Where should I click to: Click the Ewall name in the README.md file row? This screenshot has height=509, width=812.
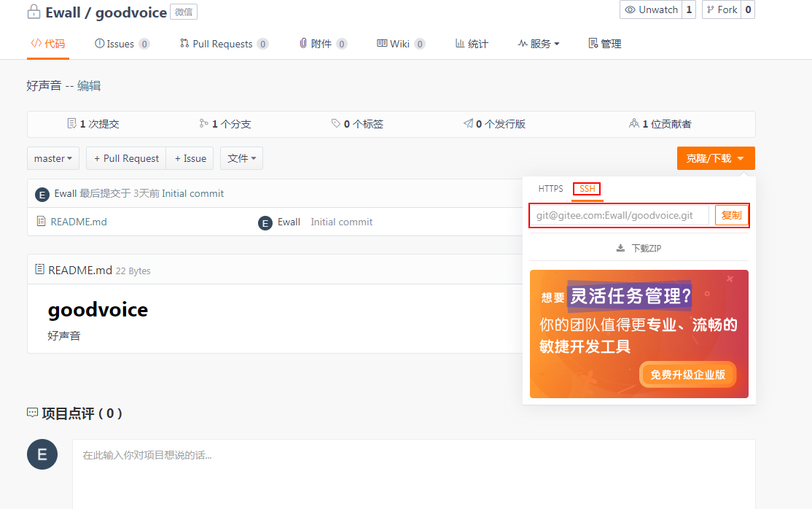pos(289,222)
